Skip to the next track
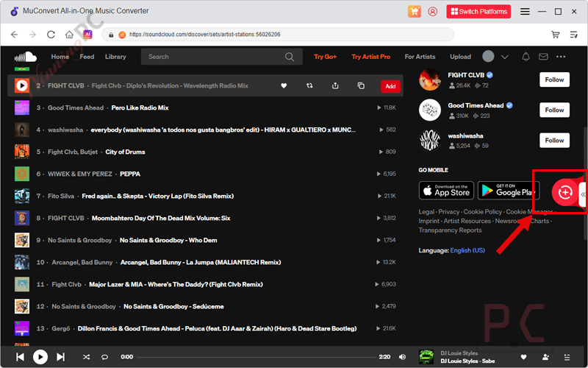 tap(60, 357)
